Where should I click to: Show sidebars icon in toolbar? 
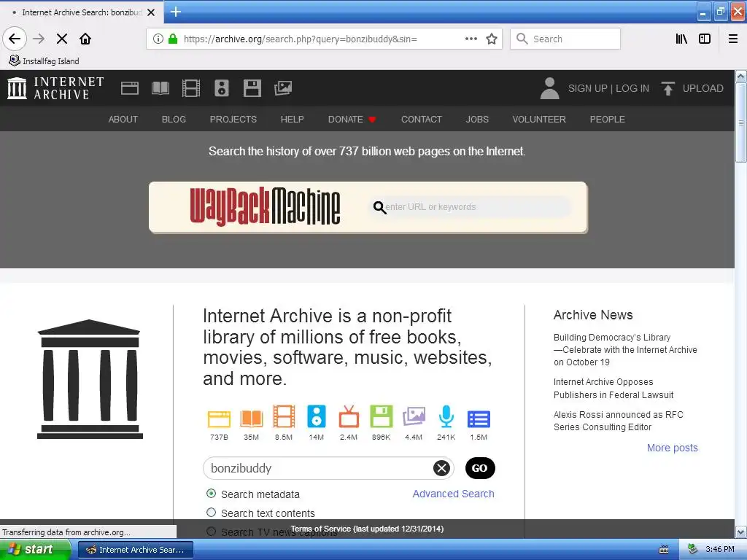[705, 39]
